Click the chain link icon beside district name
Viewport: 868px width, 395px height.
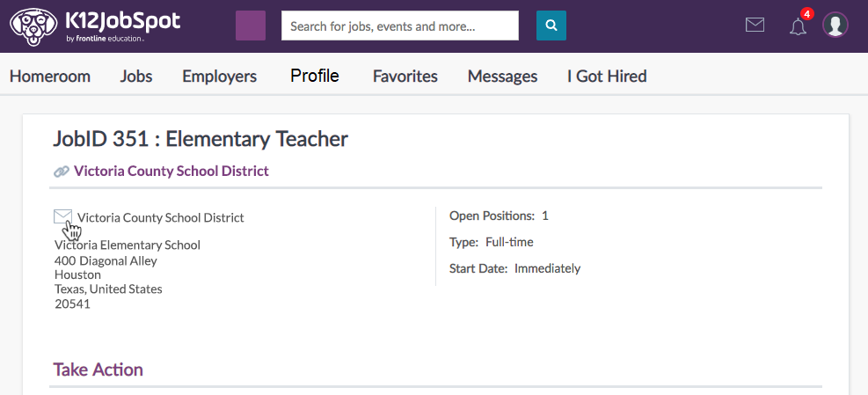[62, 172]
